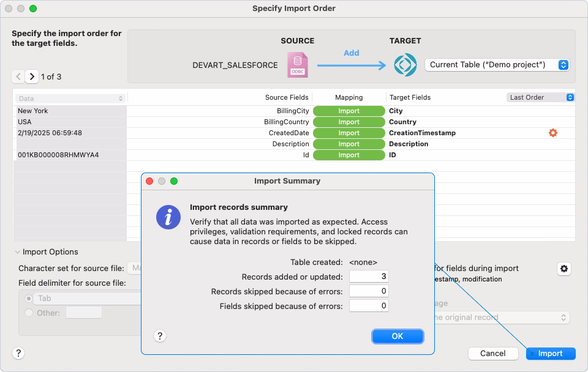Advance to the next record with the right arrow
Image resolution: width=588 pixels, height=372 pixels.
32,76
